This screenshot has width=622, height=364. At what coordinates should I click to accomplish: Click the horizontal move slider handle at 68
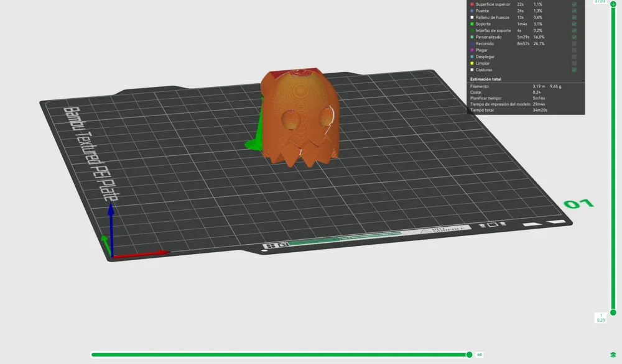pyautogui.click(x=469, y=355)
